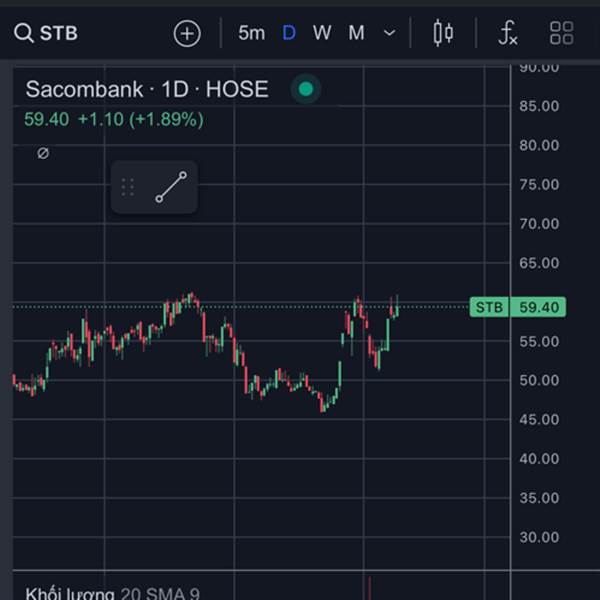Image resolution: width=600 pixels, height=600 pixels.
Task: Open the candlestick chart type icon
Action: click(443, 33)
